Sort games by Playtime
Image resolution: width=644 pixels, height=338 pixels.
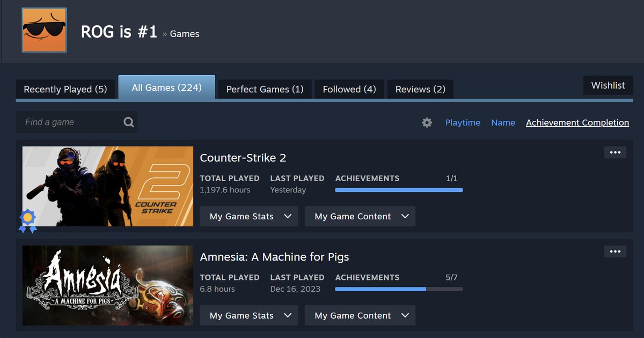[x=463, y=123]
